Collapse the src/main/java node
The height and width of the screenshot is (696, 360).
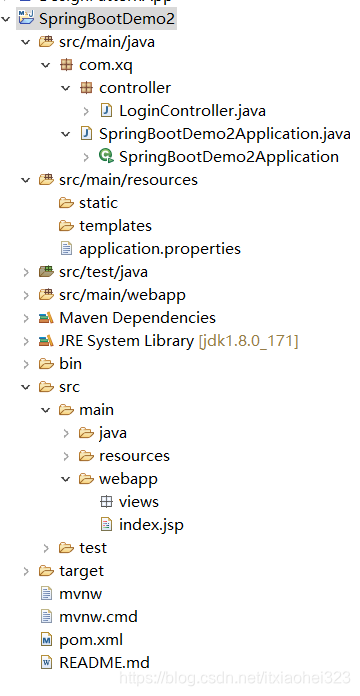coord(26,42)
